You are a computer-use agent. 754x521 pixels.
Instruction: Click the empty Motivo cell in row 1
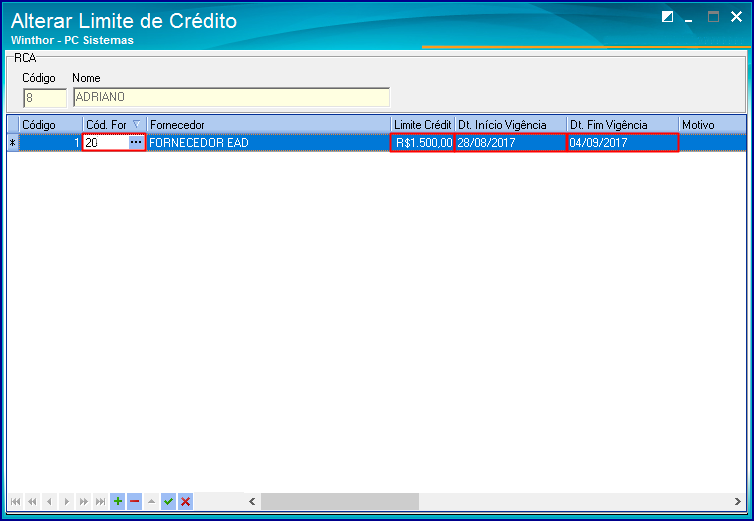pos(713,143)
